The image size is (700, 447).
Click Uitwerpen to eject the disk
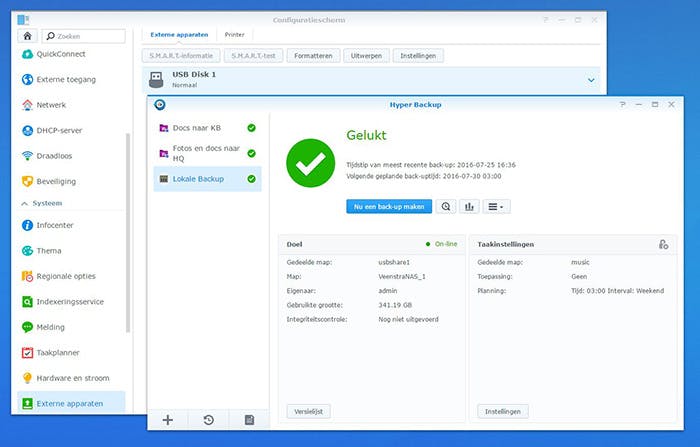[x=366, y=56]
